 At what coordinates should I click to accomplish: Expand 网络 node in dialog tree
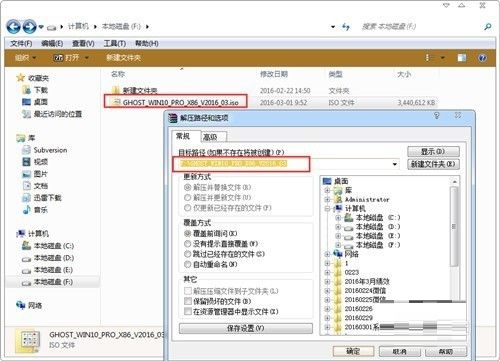[327, 254]
